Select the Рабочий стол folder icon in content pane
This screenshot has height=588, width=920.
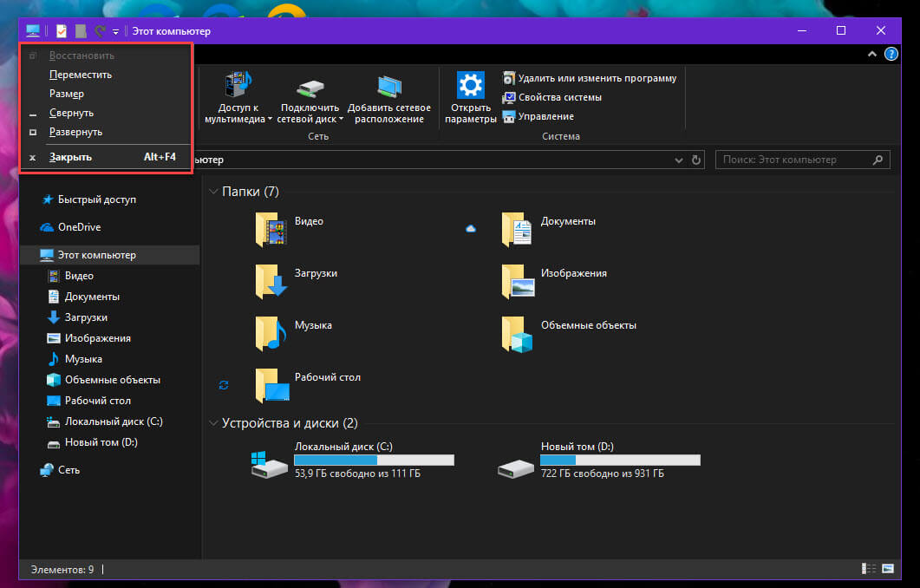tap(272, 386)
